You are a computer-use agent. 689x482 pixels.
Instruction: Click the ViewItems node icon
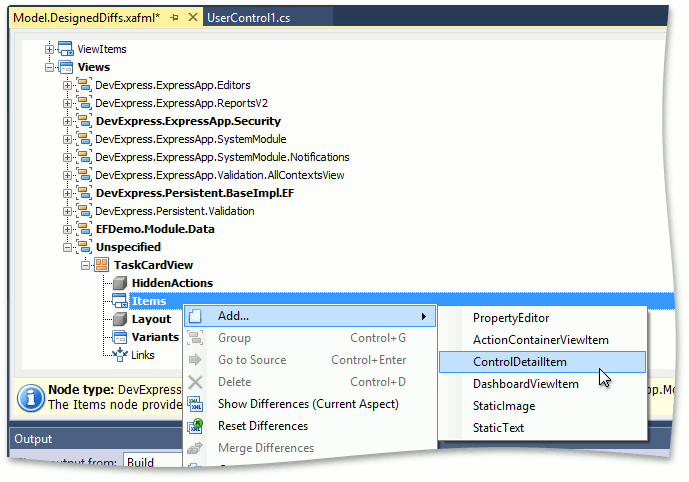(x=66, y=49)
